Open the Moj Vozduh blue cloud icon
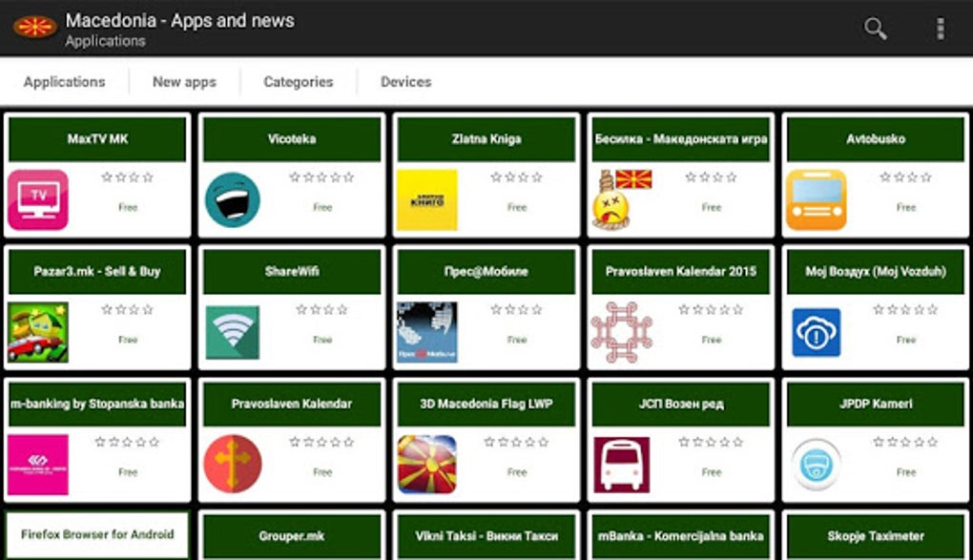This screenshot has width=973, height=560. tap(816, 332)
